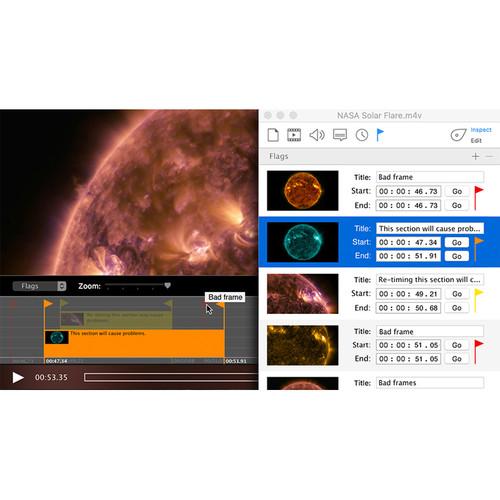Go to start 00:00:46.73 of Bad frame
This screenshot has height=500, width=500.
457,191
